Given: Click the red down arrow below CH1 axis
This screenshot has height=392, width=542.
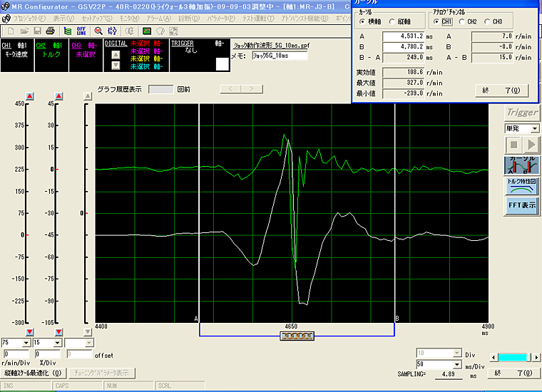Looking at the screenshot, I should click(30, 332).
